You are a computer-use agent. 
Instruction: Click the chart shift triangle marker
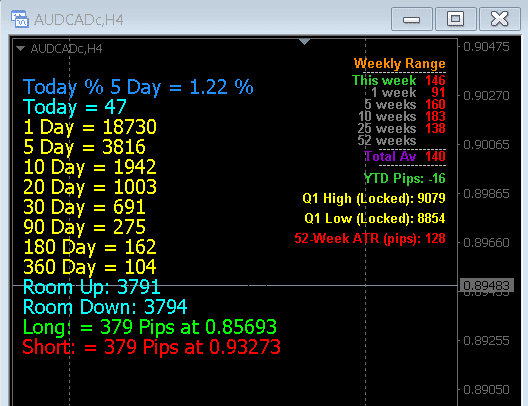304,42
